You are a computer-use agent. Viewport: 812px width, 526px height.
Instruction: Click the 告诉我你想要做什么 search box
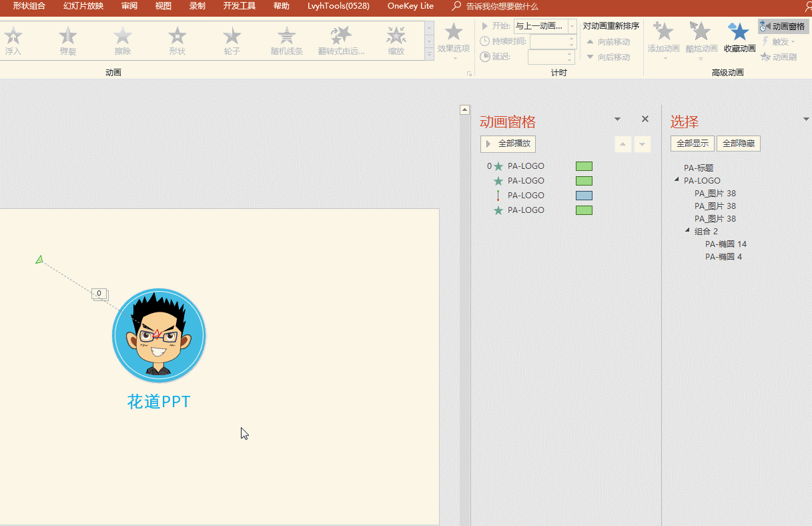coord(502,6)
